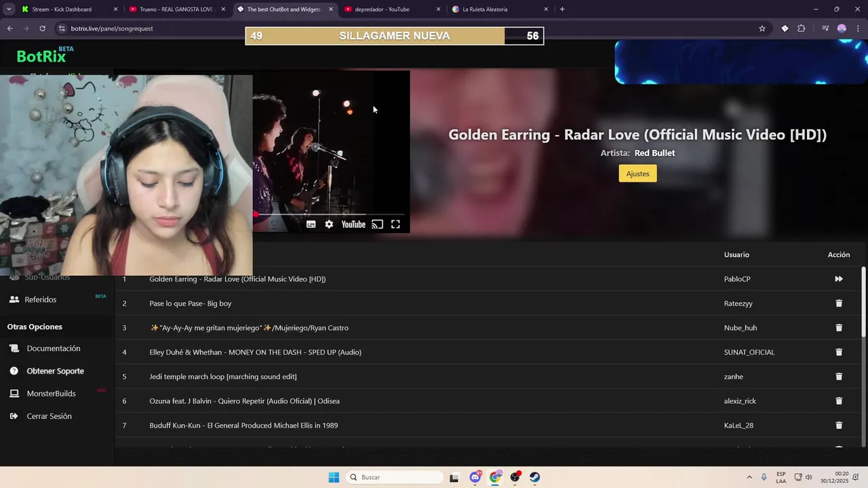This screenshot has height=488, width=868.
Task: Delete Nube_huh's Mujeriego song request
Action: (839, 328)
